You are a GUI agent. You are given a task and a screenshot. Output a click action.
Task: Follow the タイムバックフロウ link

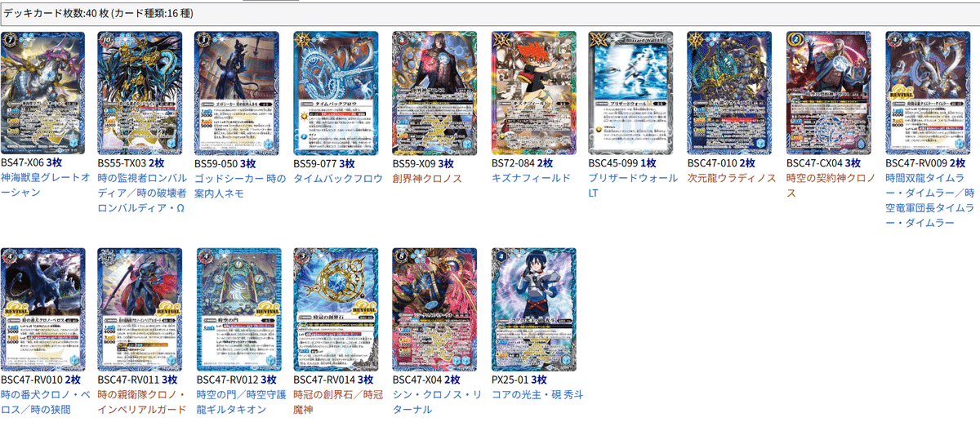338,178
